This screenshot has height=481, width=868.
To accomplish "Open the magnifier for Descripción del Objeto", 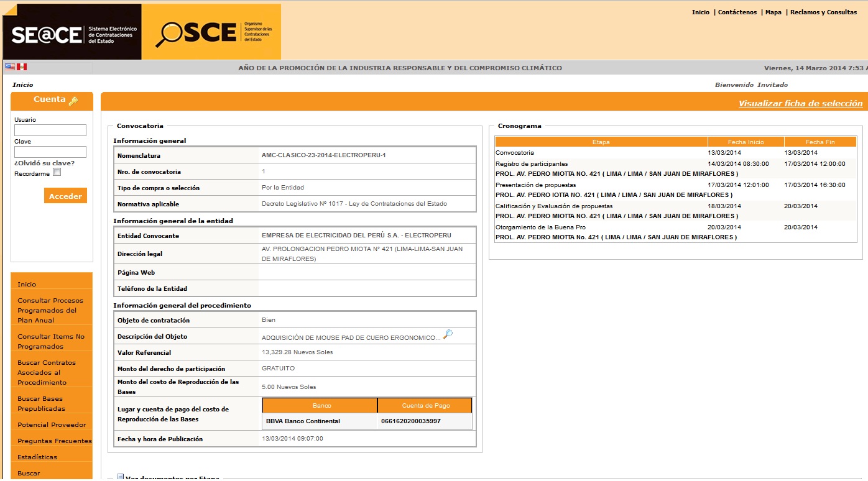I will [x=448, y=335].
